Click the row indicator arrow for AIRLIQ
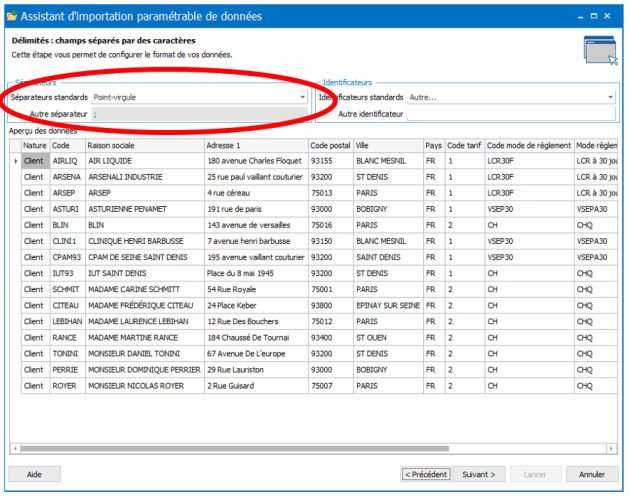 16,161
